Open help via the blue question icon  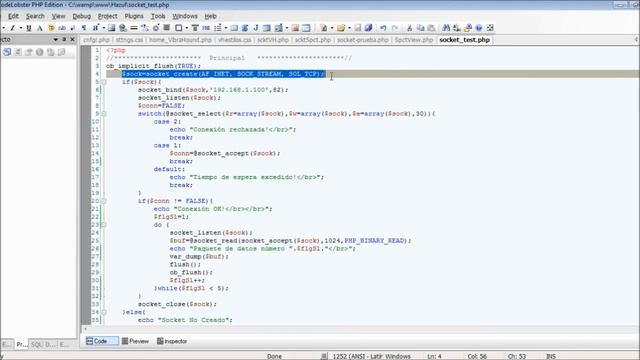pyautogui.click(x=479, y=28)
